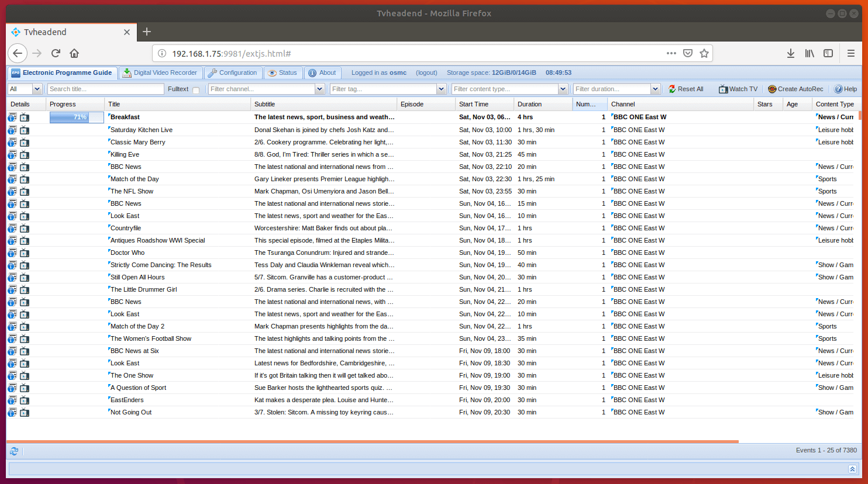Open the Help panel
Screen dimensions: 868x484
click(846, 89)
